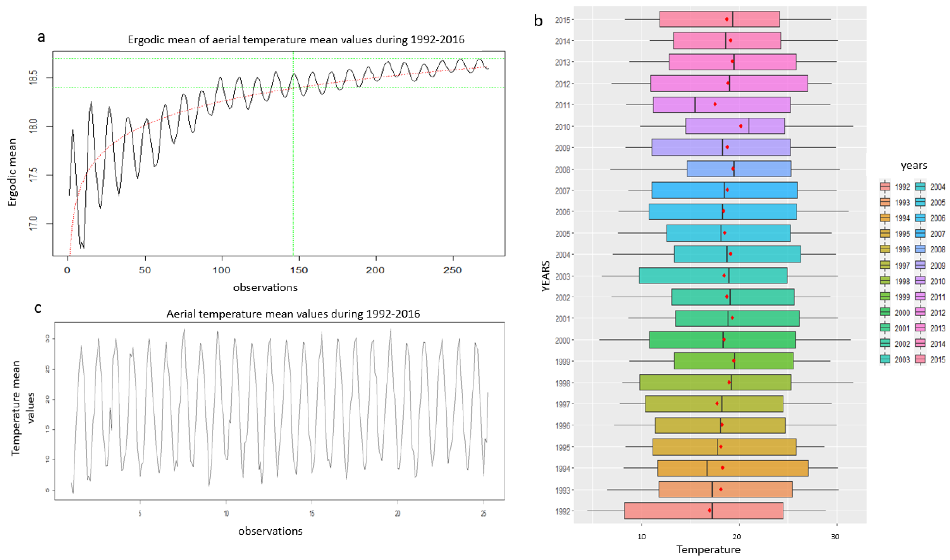The height and width of the screenshot is (560, 950).
Task: Select the 2010 legend entry swatch
Action: [920, 281]
